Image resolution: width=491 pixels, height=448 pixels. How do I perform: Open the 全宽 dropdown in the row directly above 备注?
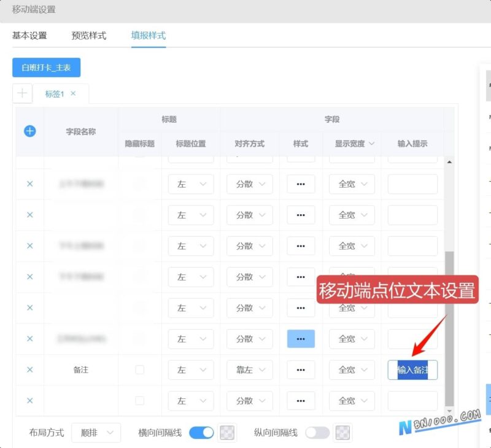pyautogui.click(x=352, y=339)
